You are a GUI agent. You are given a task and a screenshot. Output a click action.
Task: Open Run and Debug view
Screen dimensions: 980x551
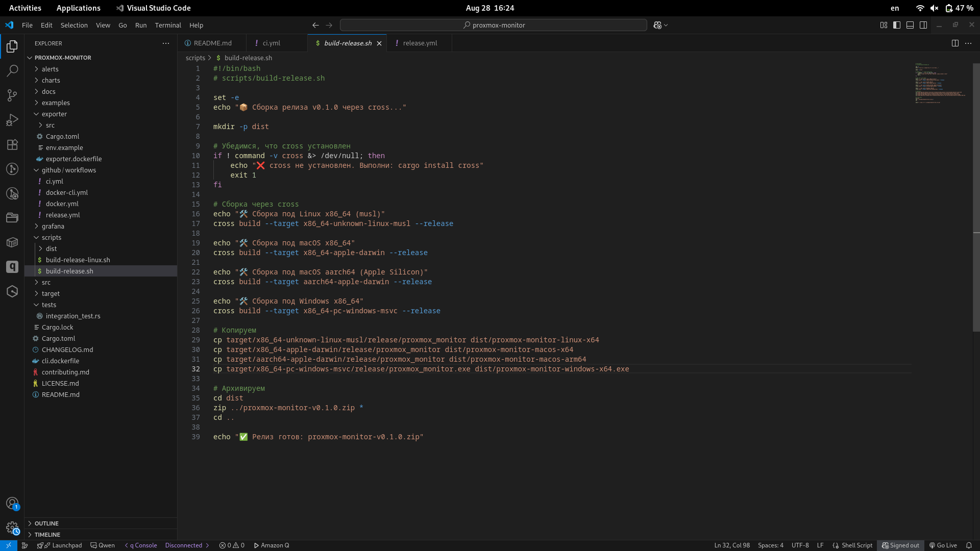click(12, 120)
